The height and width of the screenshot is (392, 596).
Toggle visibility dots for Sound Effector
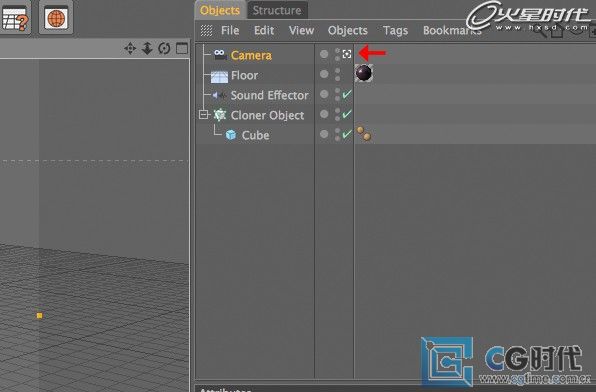coord(338,94)
